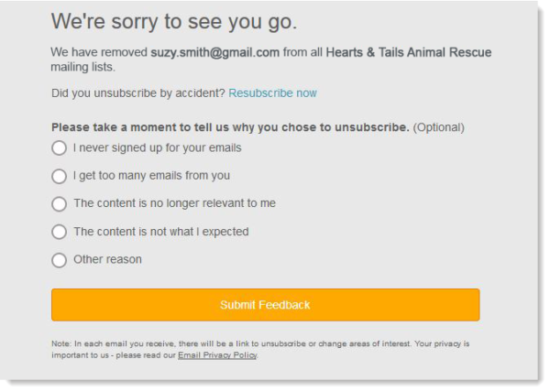Click the bold "Please take a moment" prompt
Viewport: 550px width, 392px height.
(229, 127)
